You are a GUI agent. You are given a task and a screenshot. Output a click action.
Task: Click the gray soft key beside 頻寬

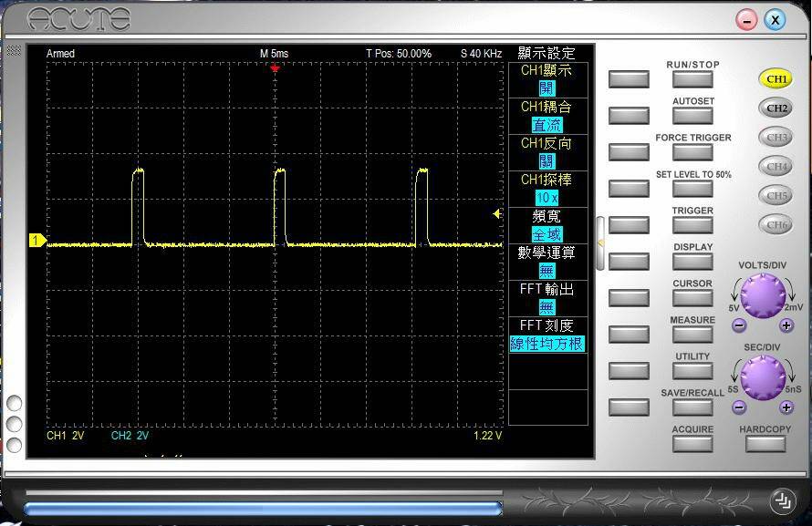(x=629, y=225)
